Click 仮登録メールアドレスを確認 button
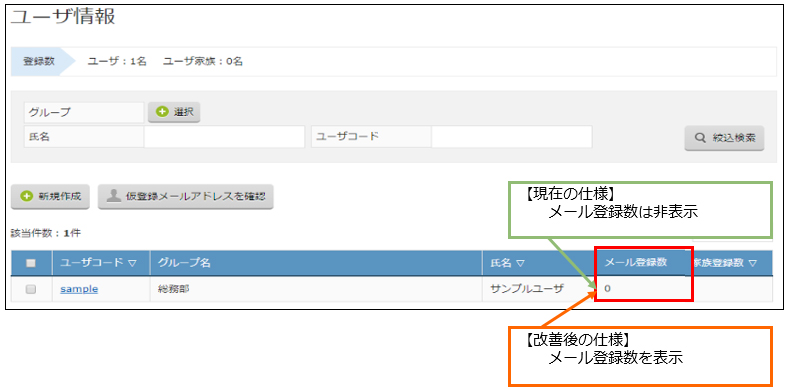 click(x=185, y=197)
